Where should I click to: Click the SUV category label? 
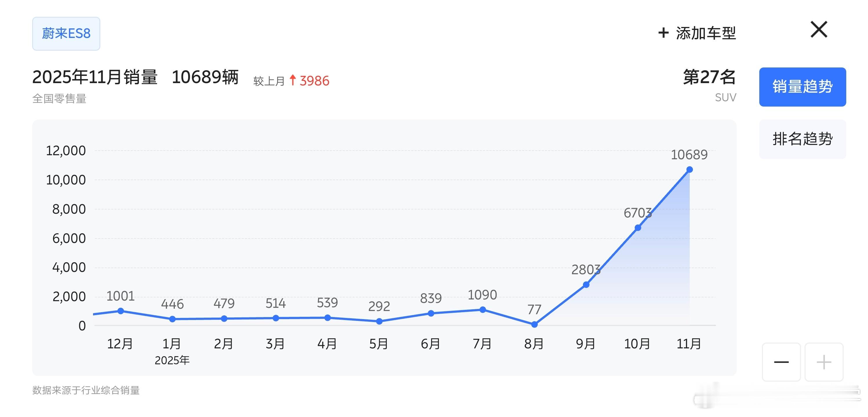tap(725, 97)
